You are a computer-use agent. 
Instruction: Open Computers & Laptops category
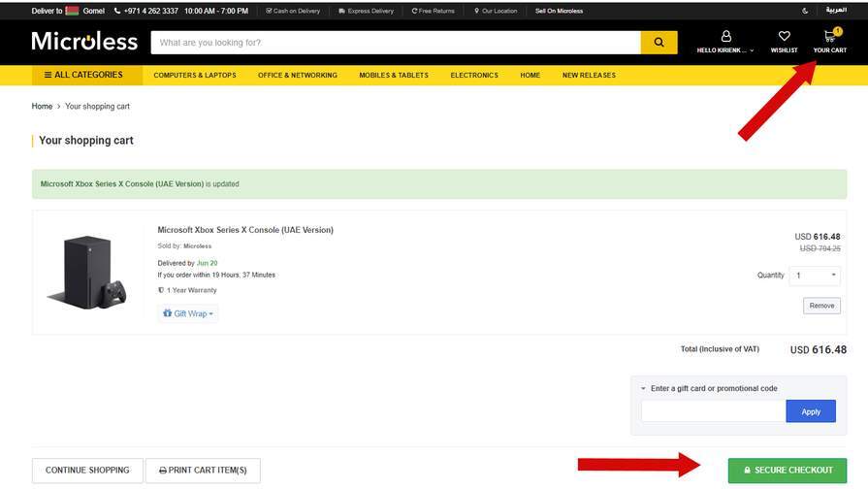pyautogui.click(x=195, y=75)
